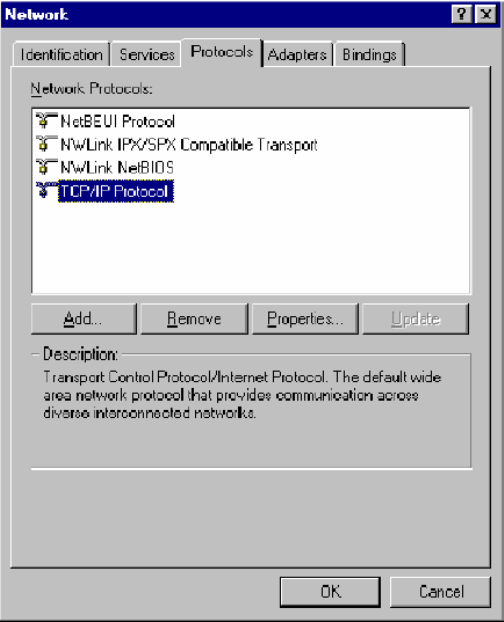Confirm the dialog with OK
504x622 pixels.
330,592
